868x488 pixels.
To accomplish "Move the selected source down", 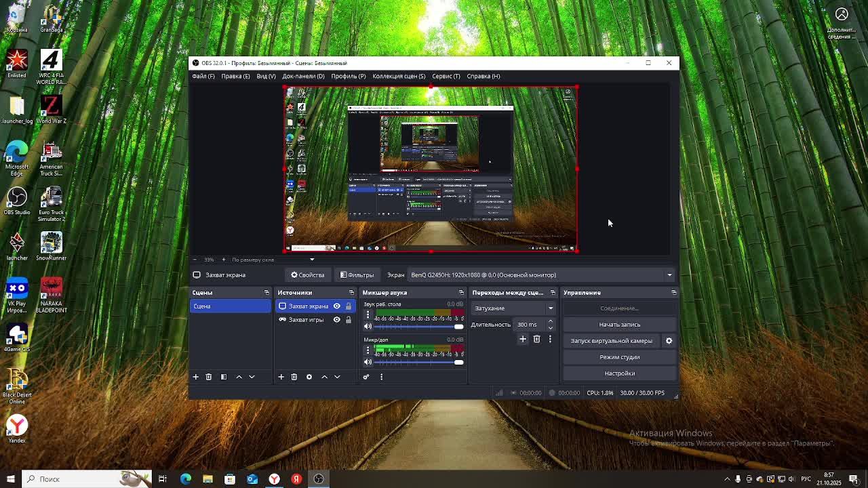I will click(337, 377).
